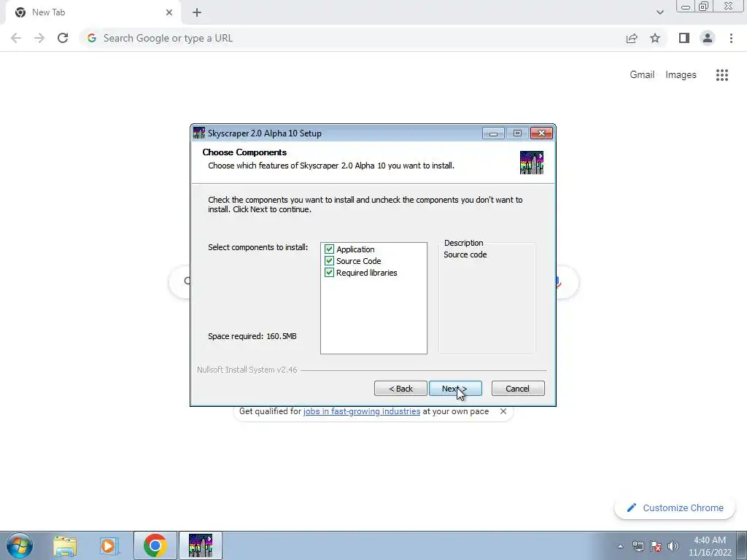The width and height of the screenshot is (747, 560).
Task: Click Next in the Skyscraper setup
Action: click(x=455, y=389)
